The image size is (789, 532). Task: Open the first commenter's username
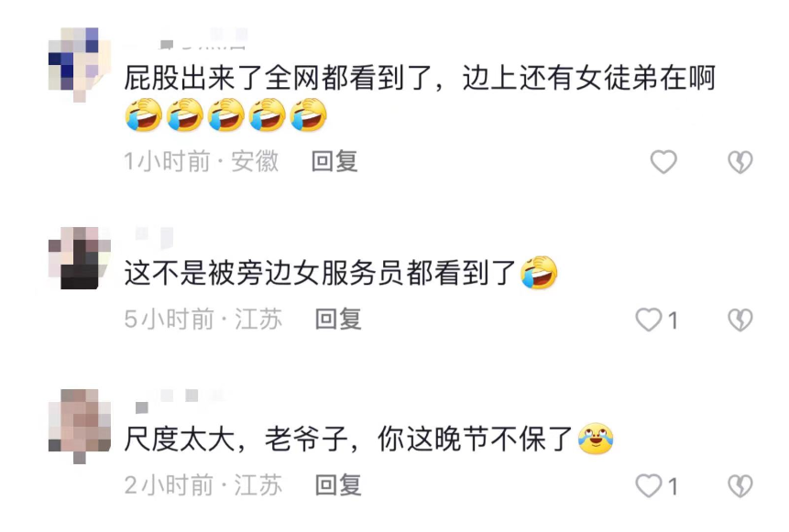(x=203, y=39)
